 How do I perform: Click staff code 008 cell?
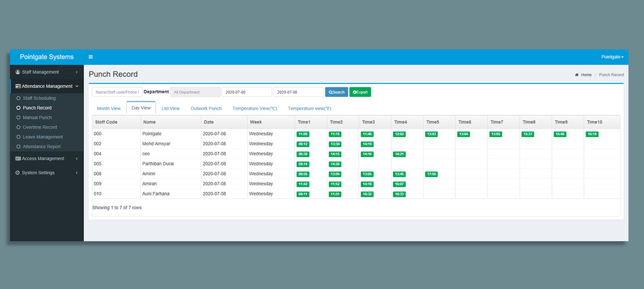click(116, 174)
